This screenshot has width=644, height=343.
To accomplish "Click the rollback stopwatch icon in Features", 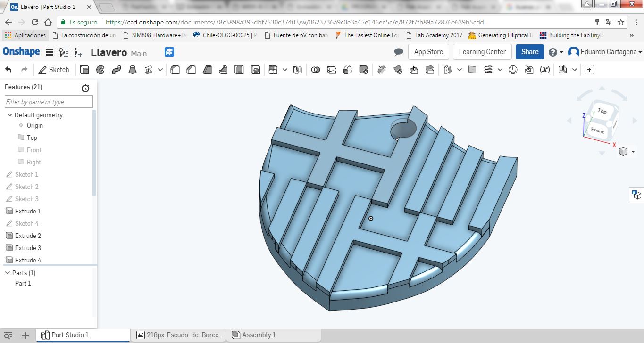I will pos(85,88).
